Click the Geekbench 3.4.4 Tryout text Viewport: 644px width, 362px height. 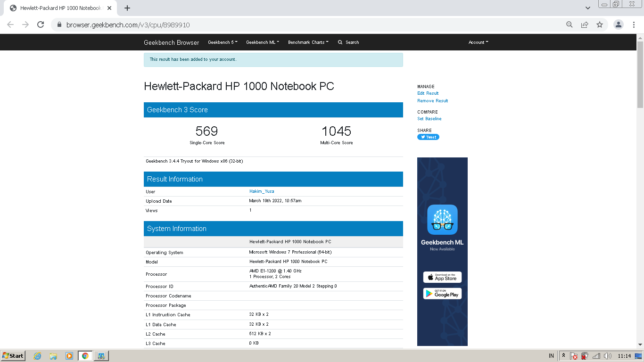[194, 161]
